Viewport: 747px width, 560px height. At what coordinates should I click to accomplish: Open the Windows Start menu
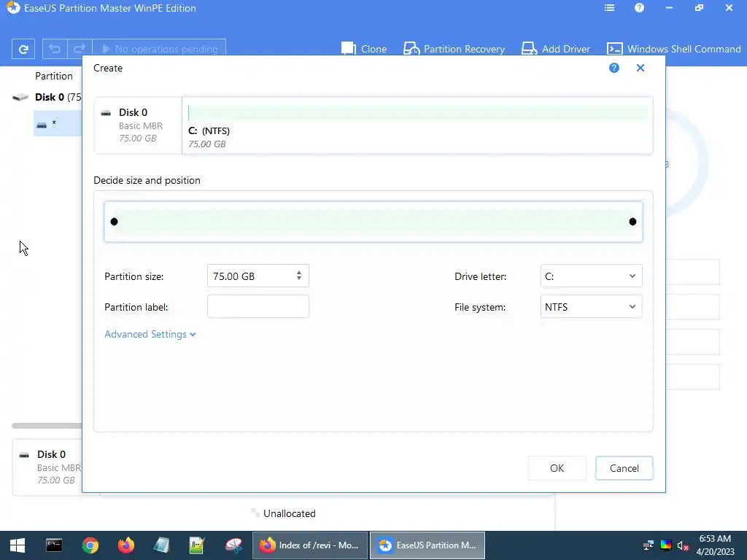pos(18,545)
